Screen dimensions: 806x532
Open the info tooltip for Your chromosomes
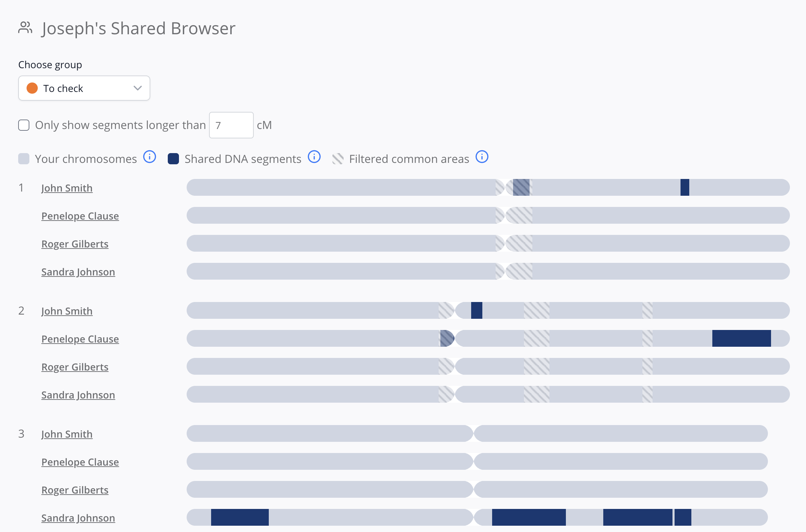coord(150,157)
